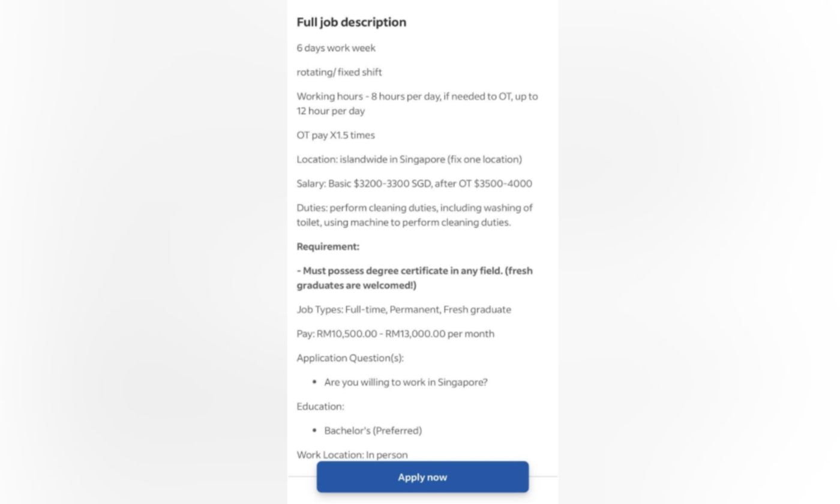This screenshot has width=840, height=504.
Task: Click the "Full job description" heading
Action: pos(351,22)
